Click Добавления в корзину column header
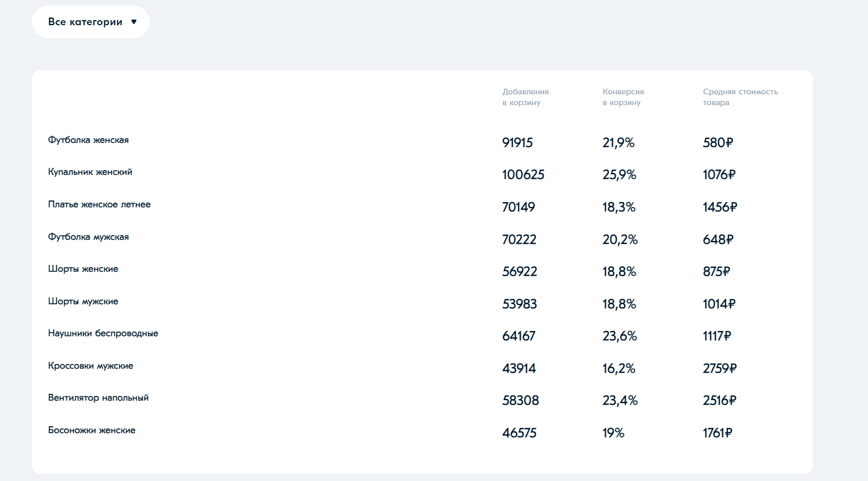868x481 pixels. [x=525, y=97]
